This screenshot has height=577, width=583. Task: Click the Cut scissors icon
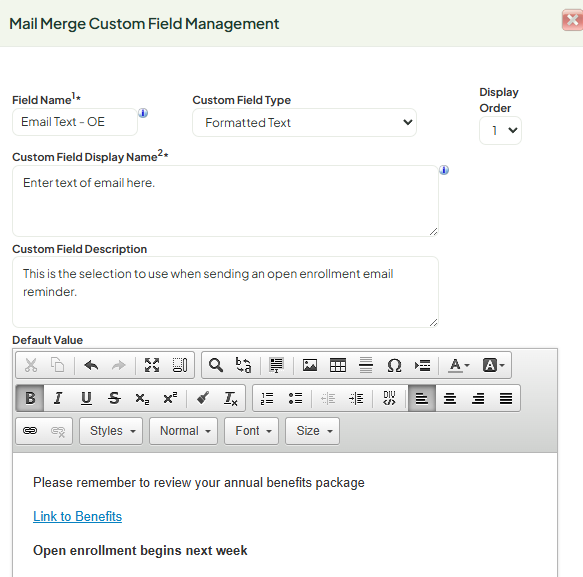point(31,365)
